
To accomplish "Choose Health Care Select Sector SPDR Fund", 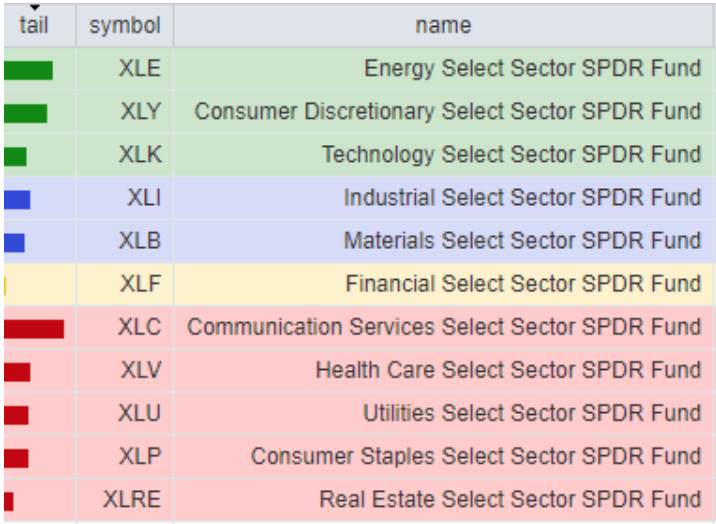I will coord(508,370).
